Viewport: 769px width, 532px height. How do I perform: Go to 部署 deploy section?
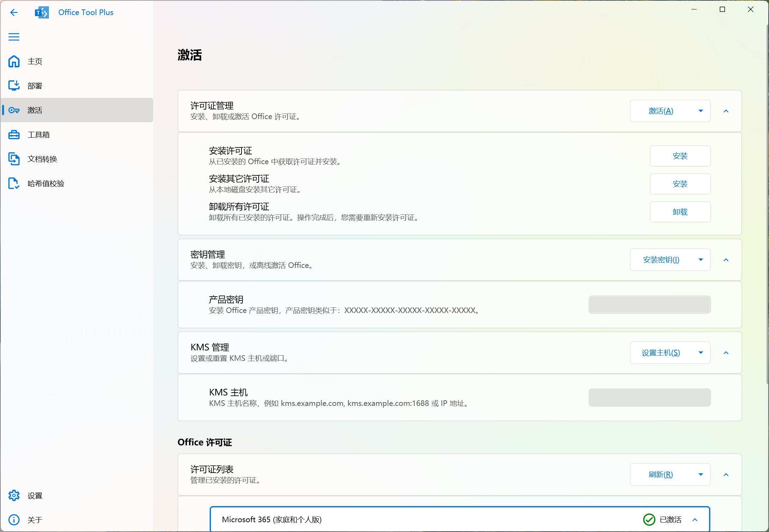tap(35, 86)
